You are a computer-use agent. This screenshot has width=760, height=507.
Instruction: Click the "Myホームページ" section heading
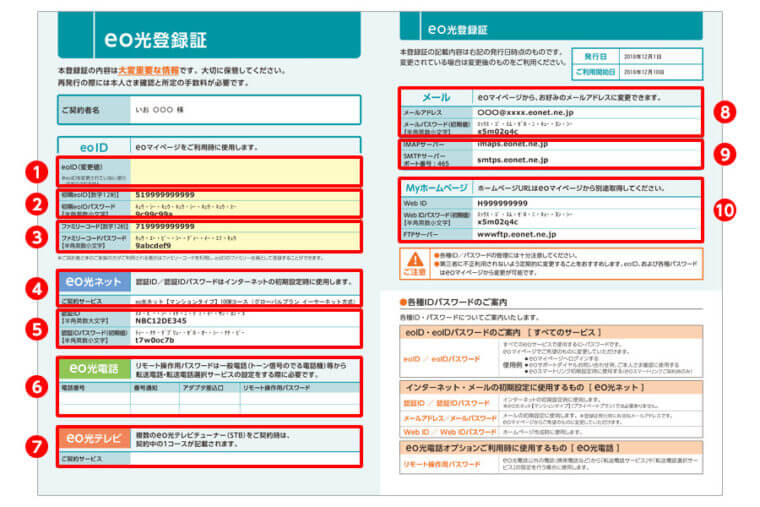click(x=436, y=188)
